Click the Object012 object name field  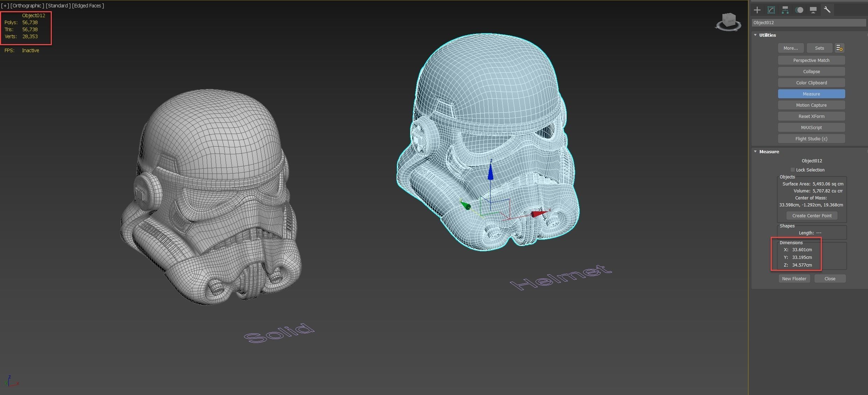(x=808, y=22)
